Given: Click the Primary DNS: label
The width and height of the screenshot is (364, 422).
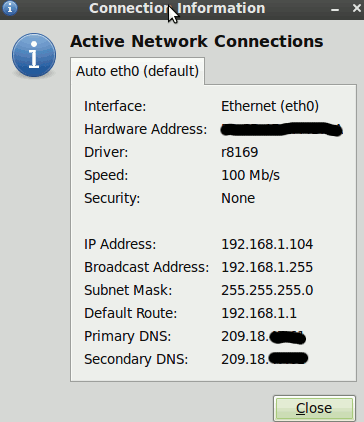Looking at the screenshot, I should (127, 336).
